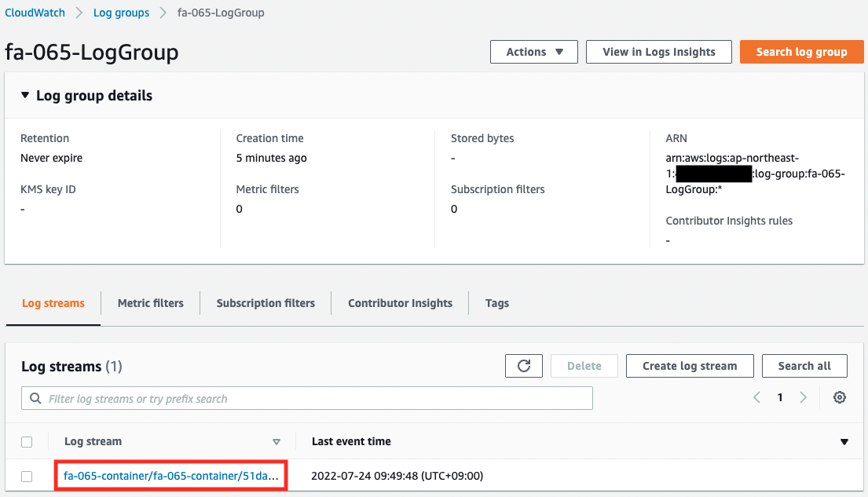This screenshot has height=497, width=868.
Task: Check the checkbox for the fa-065-container log stream
Action: coord(27,475)
